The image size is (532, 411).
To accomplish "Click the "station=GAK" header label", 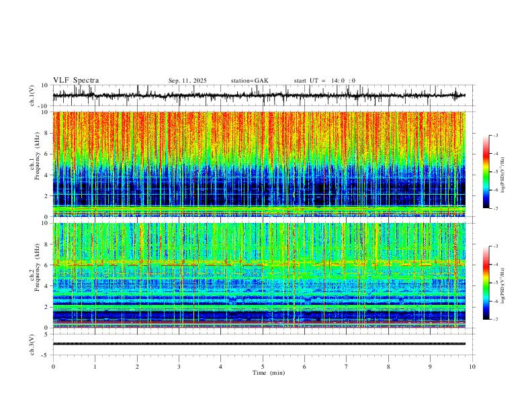I will click(249, 81).
